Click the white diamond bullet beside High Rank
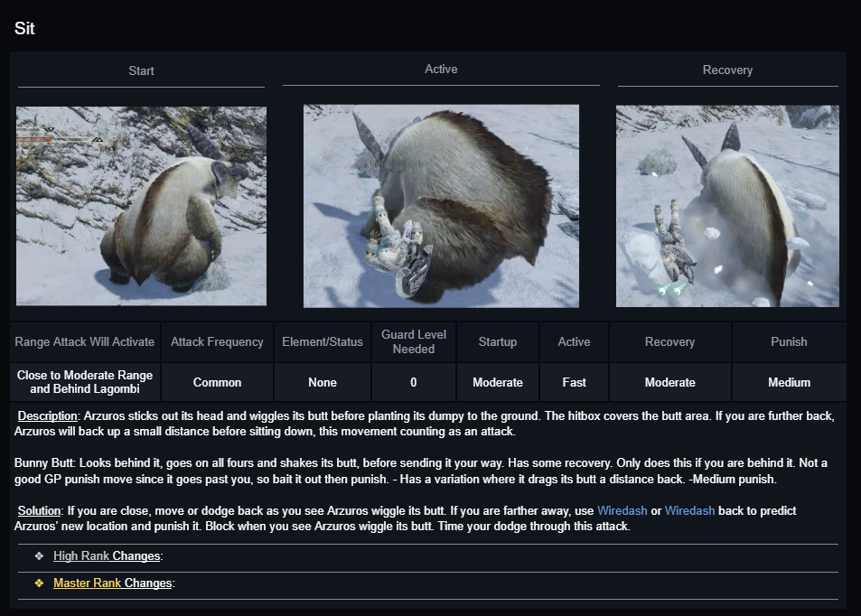 (x=39, y=556)
